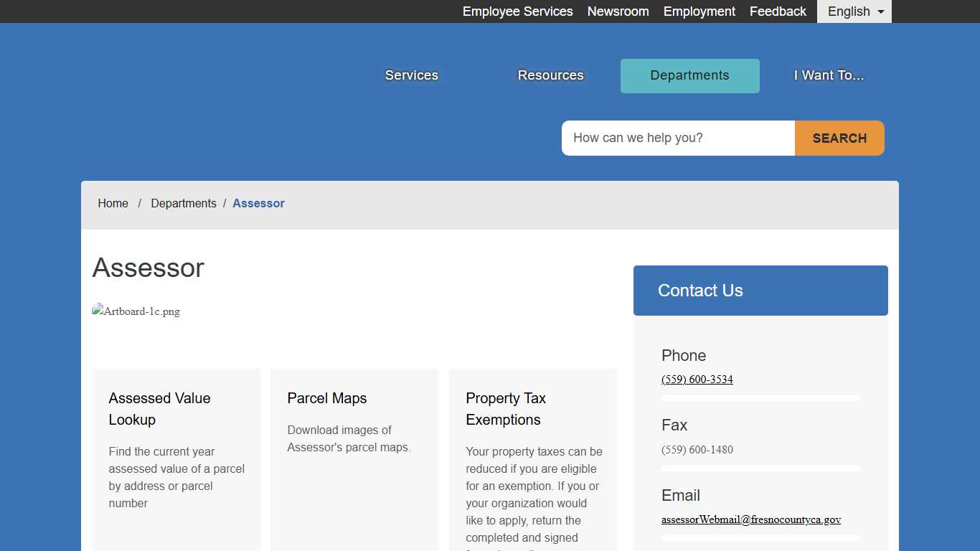The image size is (980, 551).
Task: Open the Feedback link
Action: [x=778, y=11]
